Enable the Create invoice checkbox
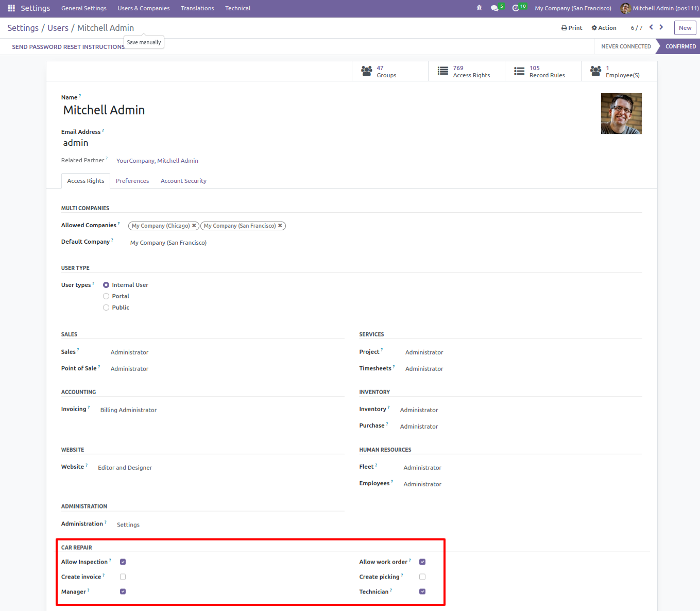Viewport: 700px width, 611px height. click(123, 577)
